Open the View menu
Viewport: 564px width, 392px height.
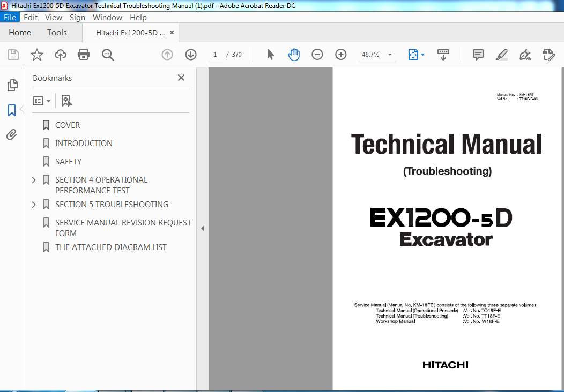(54, 17)
